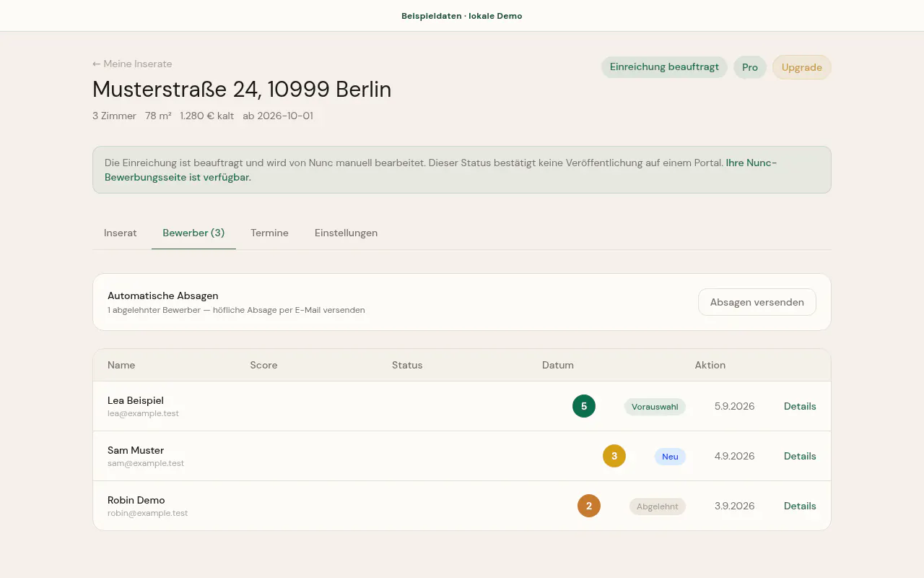
Task: Click the Einreichung beauftragt status badge
Action: coord(664,67)
